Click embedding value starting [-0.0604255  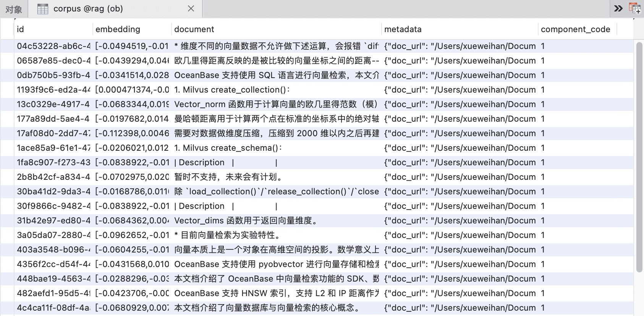click(132, 249)
